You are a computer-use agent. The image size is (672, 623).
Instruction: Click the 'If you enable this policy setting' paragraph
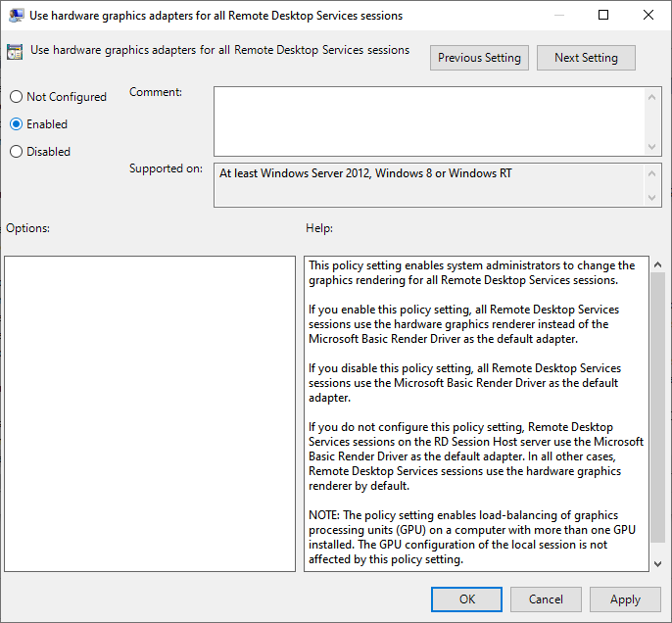tap(463, 324)
